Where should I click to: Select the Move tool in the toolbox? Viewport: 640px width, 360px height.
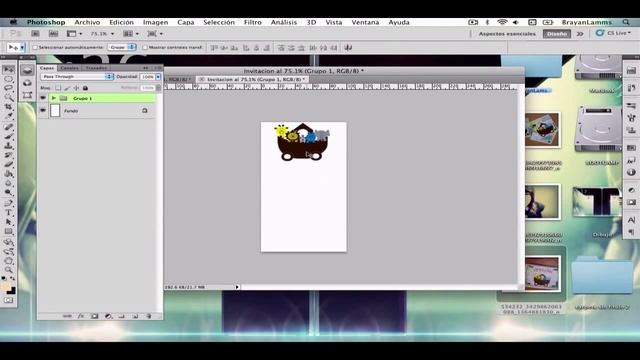(8, 69)
